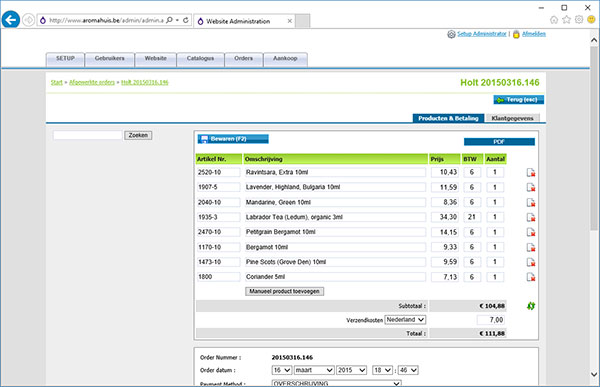Screen dimensions: 600x387
Task: Click the page vertical scrollbar thumb
Action: (x=594, y=138)
